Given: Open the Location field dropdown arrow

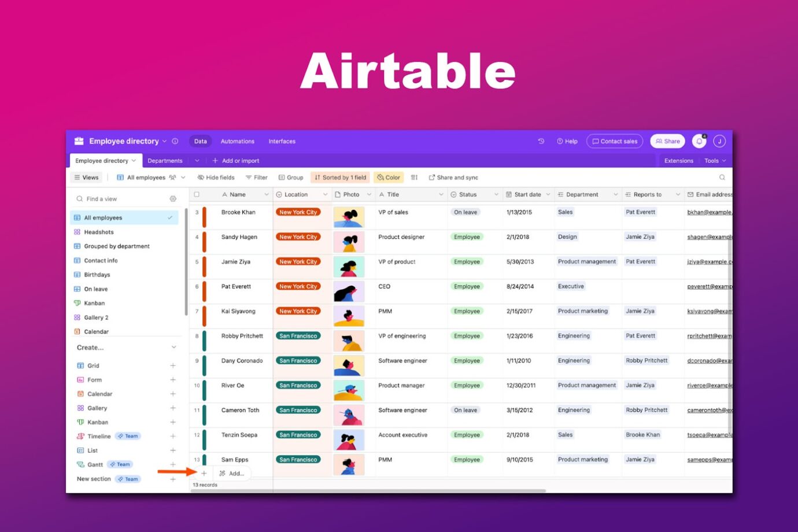Looking at the screenshot, I should click(326, 195).
